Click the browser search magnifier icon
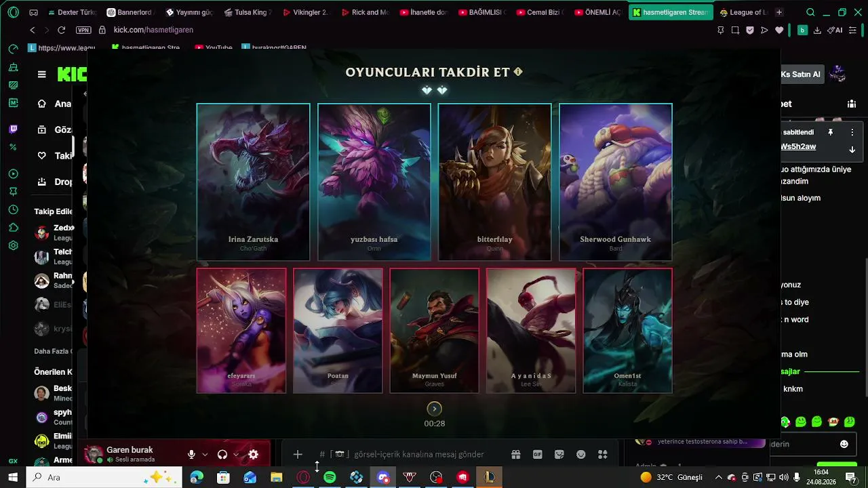868x488 pixels. 810,12
